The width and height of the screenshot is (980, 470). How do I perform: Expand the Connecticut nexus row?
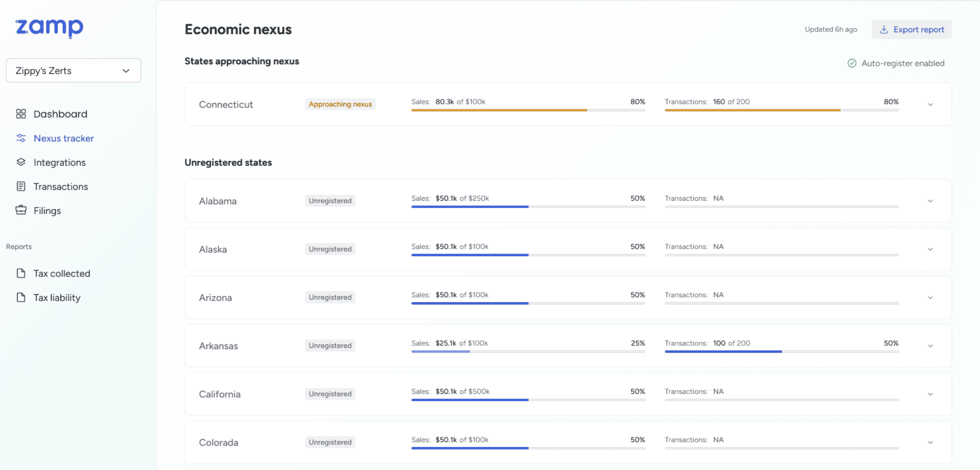(931, 104)
